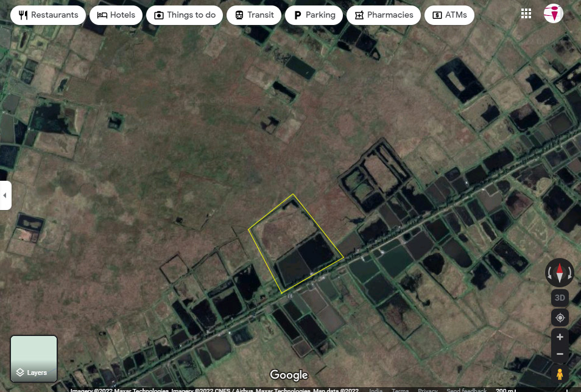Open the Google account profile avatar
This screenshot has height=392, width=581.
click(x=554, y=14)
